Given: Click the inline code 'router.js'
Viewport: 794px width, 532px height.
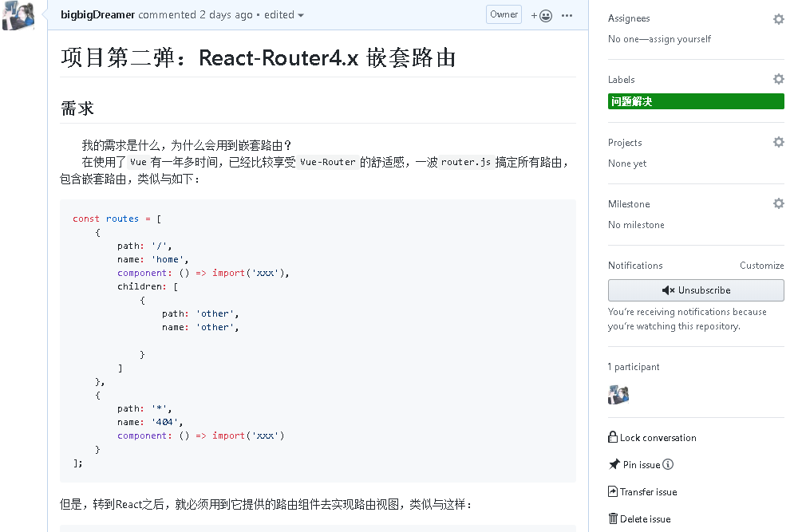Looking at the screenshot, I should [466, 162].
